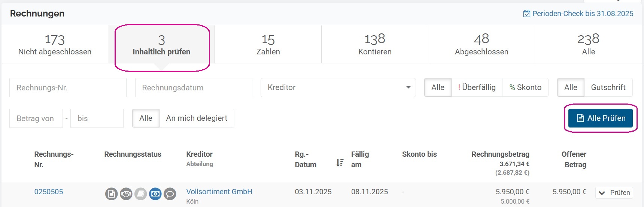Open the speech bubble comment icon
The height and width of the screenshot is (207, 644).
(170, 194)
